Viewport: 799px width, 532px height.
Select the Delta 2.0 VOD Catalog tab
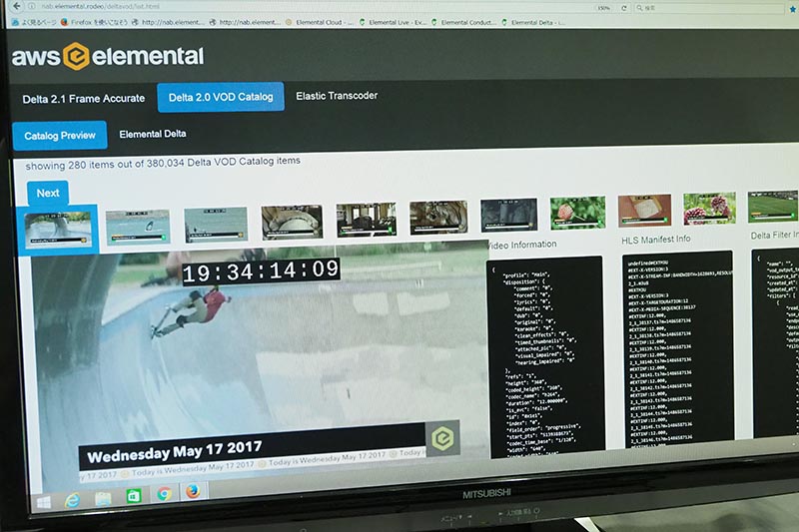click(221, 97)
